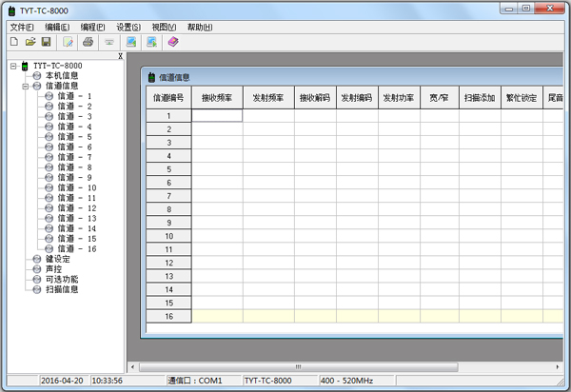
Task: Select 键设定 in the tree
Action: pyautogui.click(x=57, y=259)
